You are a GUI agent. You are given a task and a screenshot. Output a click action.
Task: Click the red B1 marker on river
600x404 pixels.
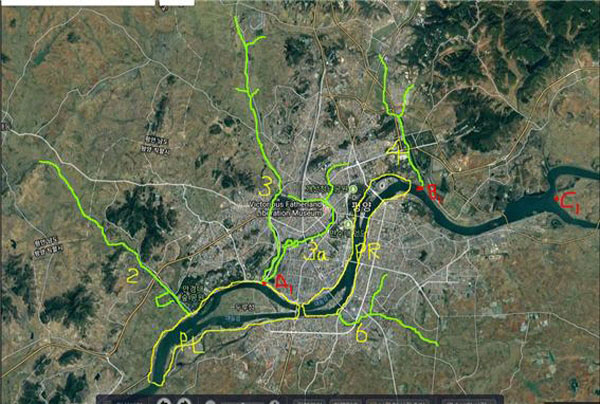(420, 188)
